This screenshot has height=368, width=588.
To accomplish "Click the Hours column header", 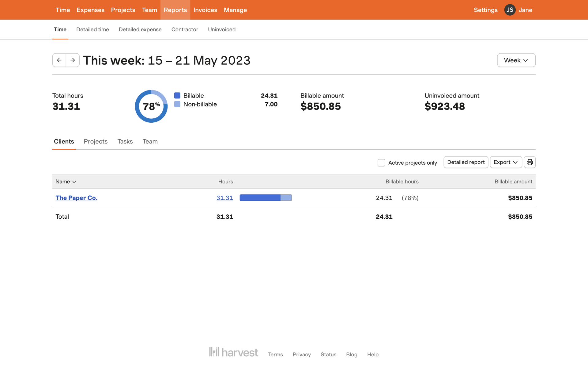I will [x=226, y=182].
